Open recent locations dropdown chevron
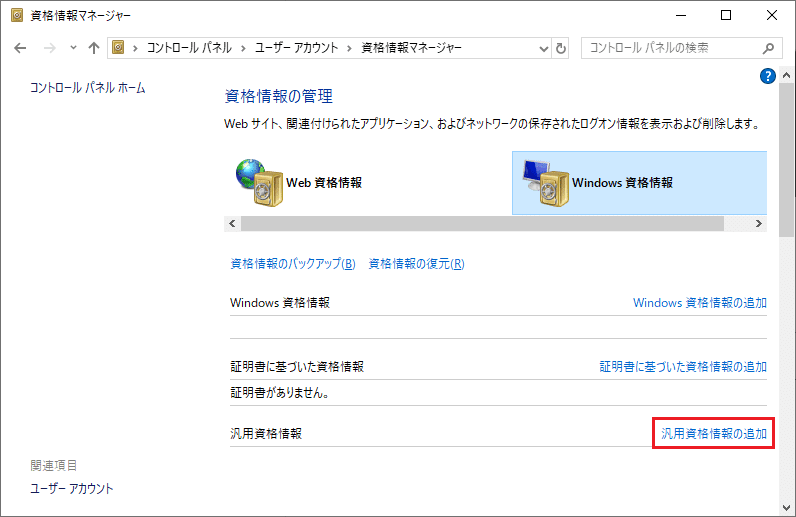Viewport: 796px width, 517px height. [x=73, y=48]
